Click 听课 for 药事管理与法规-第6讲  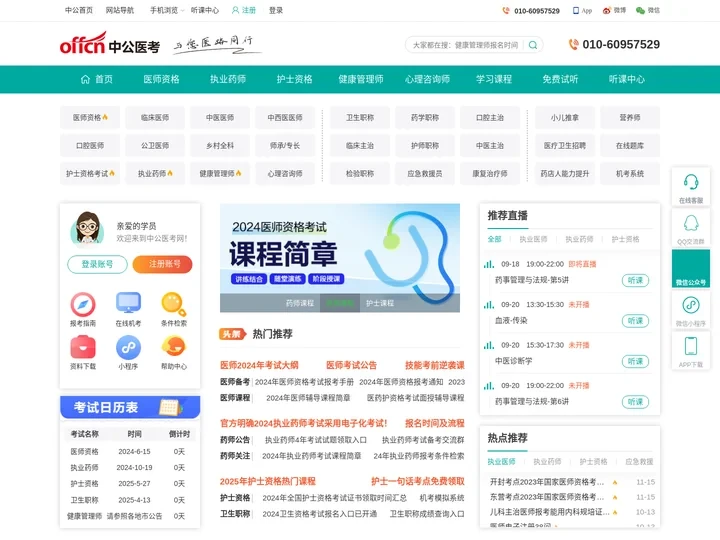pos(636,402)
